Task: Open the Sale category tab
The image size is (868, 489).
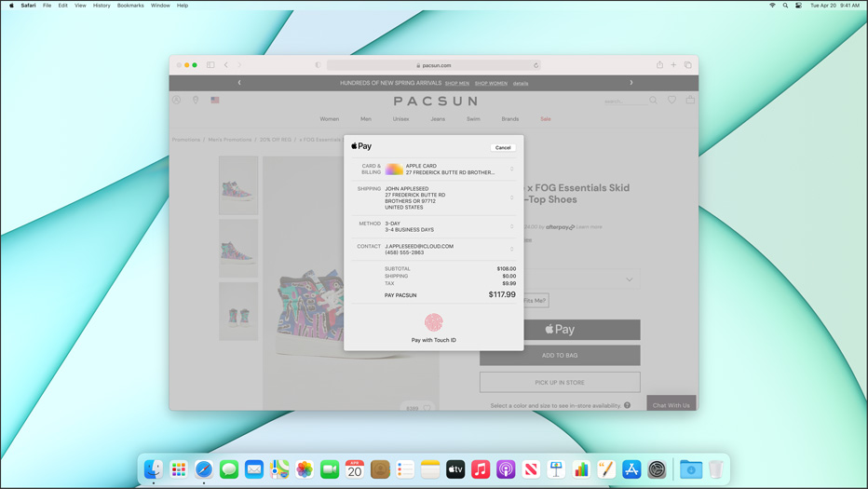Action: (x=545, y=119)
